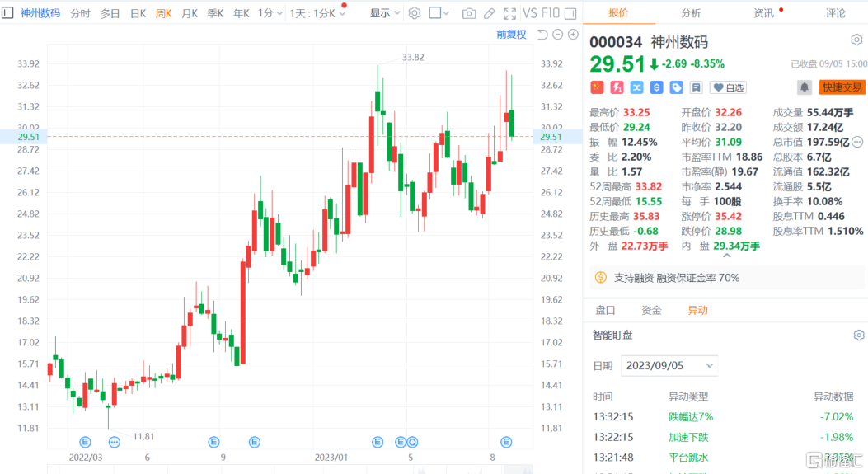
Task: Click the stock code 000034
Action: coord(616,42)
